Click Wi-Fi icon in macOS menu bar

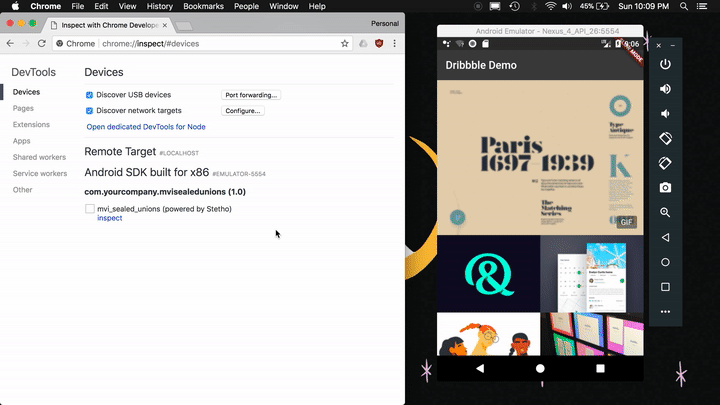pos(550,6)
